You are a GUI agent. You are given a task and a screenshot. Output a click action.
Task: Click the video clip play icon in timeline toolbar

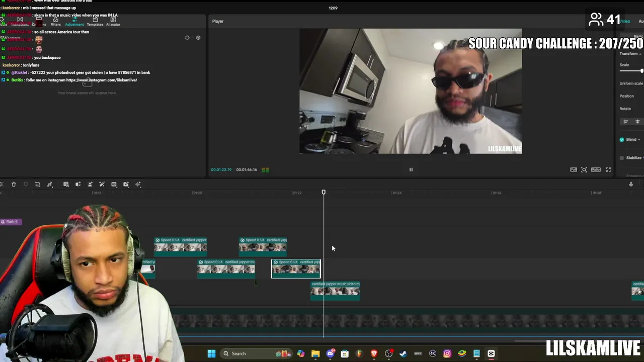tap(126, 185)
